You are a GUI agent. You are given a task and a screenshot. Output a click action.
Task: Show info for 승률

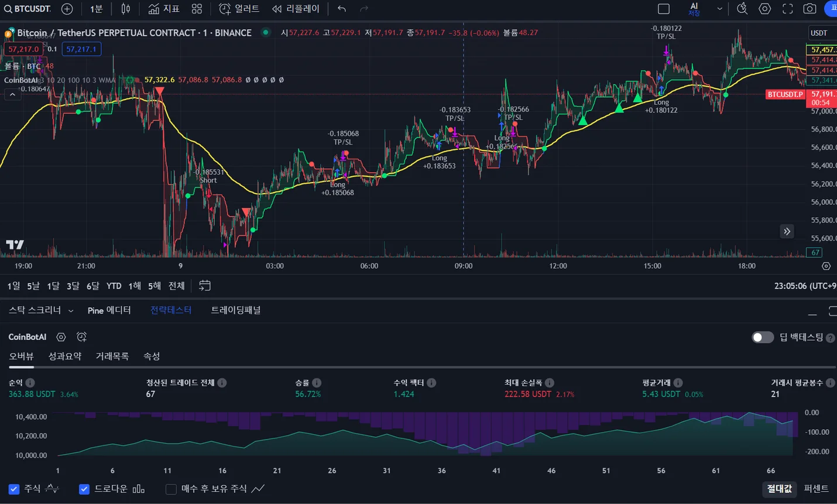coord(317,383)
